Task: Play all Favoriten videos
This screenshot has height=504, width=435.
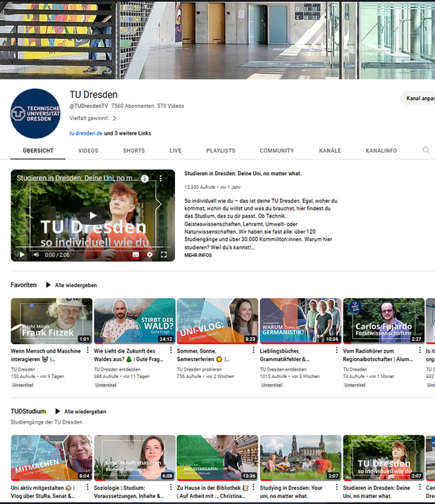Action: (71, 285)
